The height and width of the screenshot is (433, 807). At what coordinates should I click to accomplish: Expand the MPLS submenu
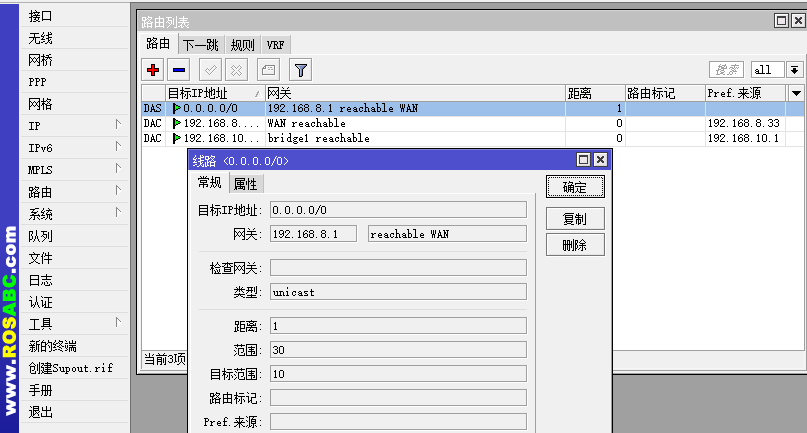[x=118, y=168]
